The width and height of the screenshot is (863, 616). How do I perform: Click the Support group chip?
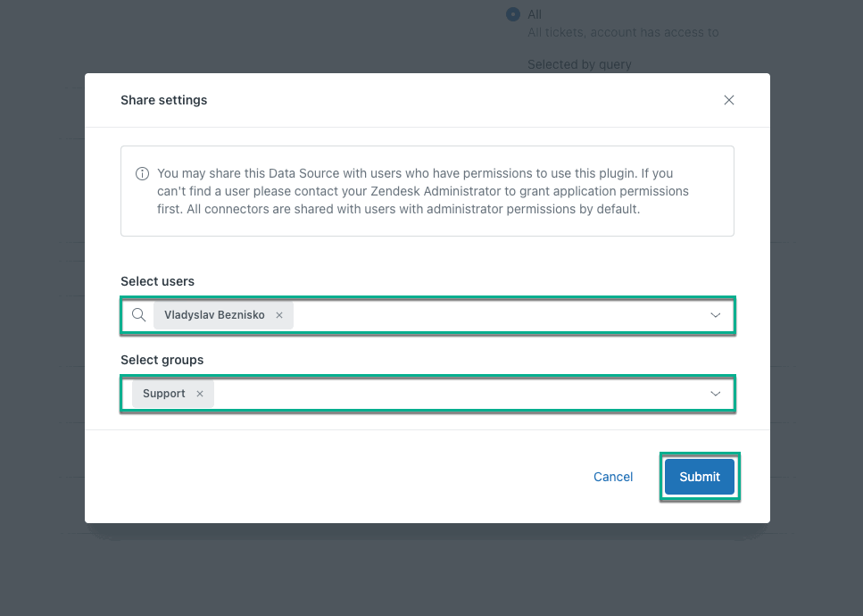(163, 393)
